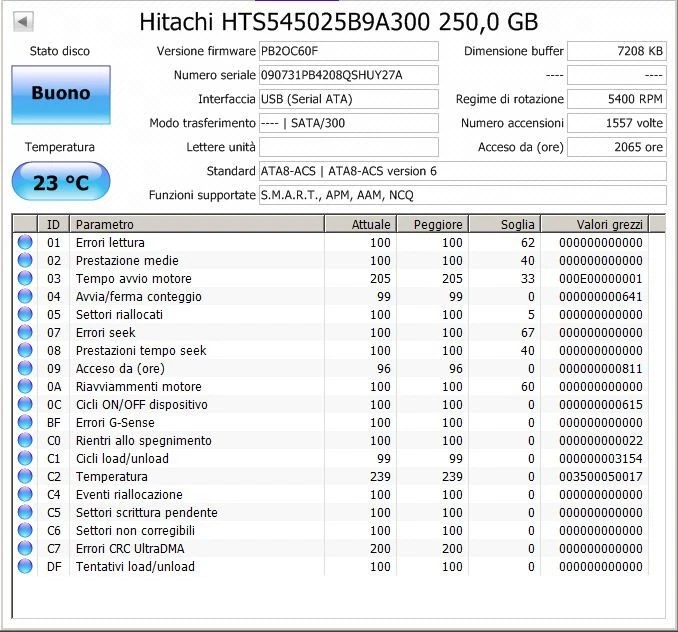Click status orb for Errori seek row
The width and height of the screenshot is (678, 632).
pos(25,332)
